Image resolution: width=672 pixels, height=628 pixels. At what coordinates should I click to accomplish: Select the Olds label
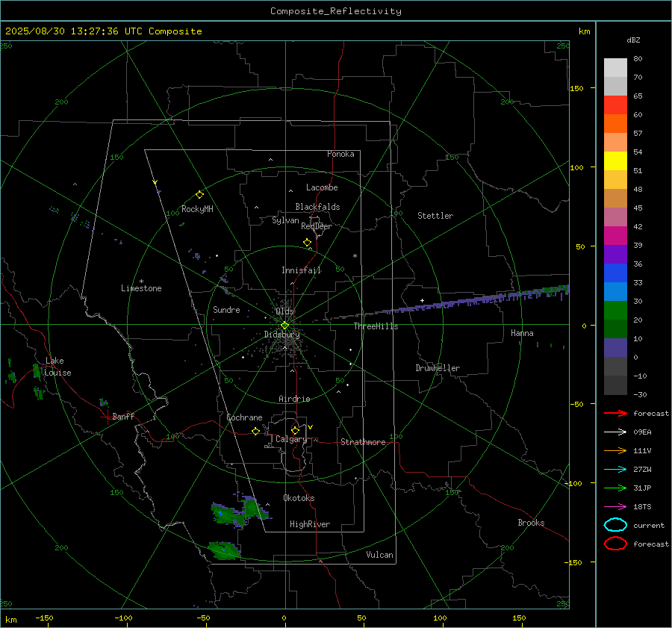(284, 311)
